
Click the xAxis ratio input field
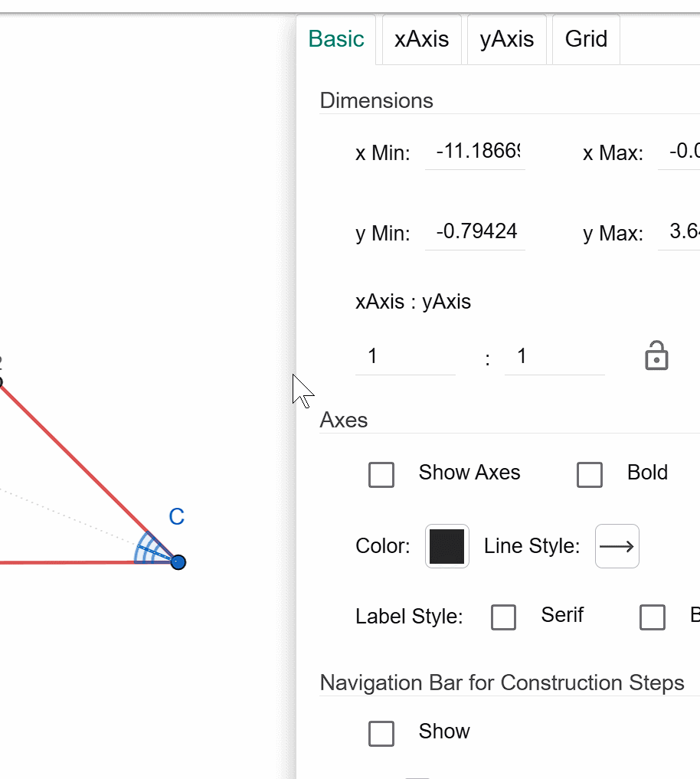click(405, 357)
